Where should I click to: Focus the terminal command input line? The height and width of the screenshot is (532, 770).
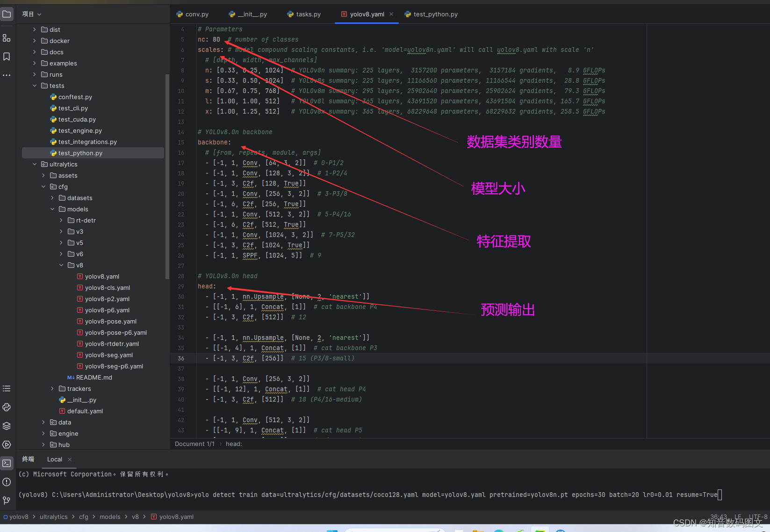pos(369,495)
